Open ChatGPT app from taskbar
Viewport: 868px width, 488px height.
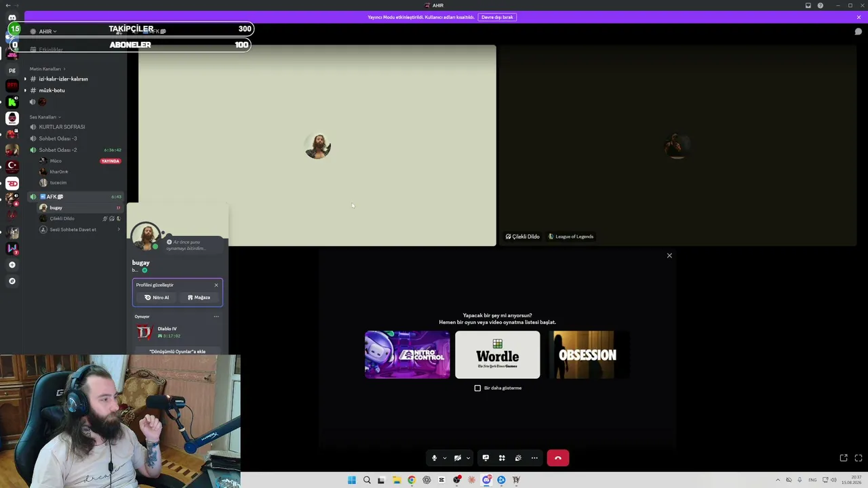tap(427, 480)
